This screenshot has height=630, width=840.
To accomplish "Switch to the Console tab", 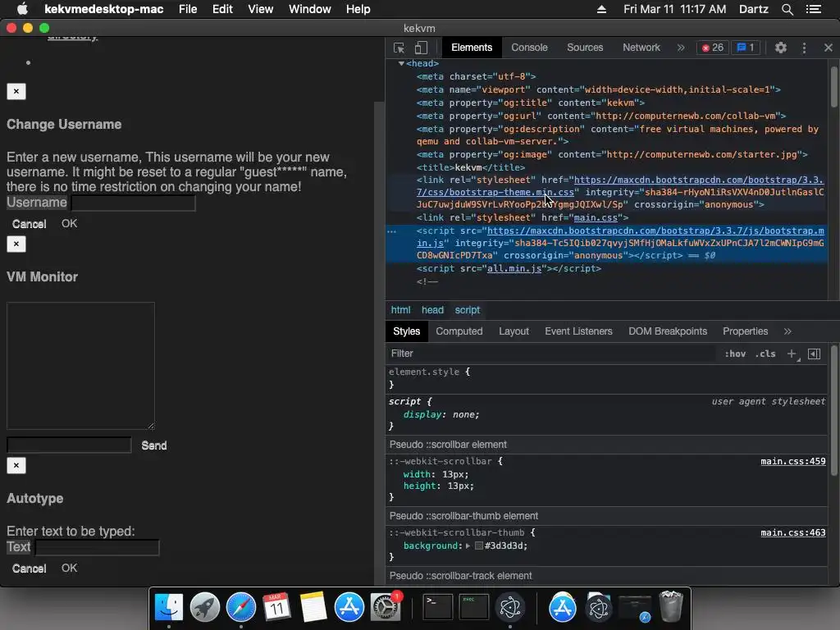I will pyautogui.click(x=529, y=48).
